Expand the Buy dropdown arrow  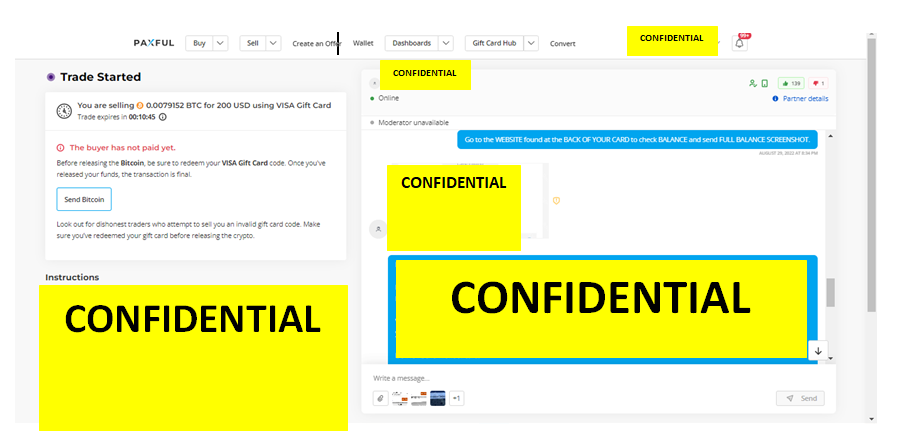click(x=221, y=43)
